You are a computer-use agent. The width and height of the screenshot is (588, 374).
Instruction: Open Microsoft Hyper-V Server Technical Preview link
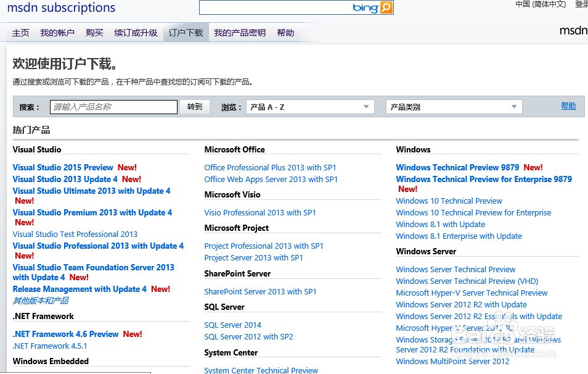pyautogui.click(x=472, y=293)
